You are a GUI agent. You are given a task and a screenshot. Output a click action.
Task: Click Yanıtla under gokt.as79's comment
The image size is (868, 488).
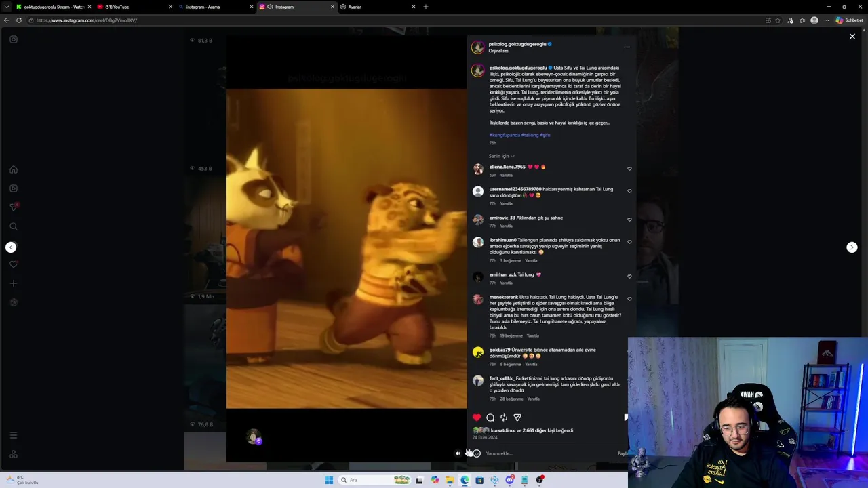coord(531,365)
